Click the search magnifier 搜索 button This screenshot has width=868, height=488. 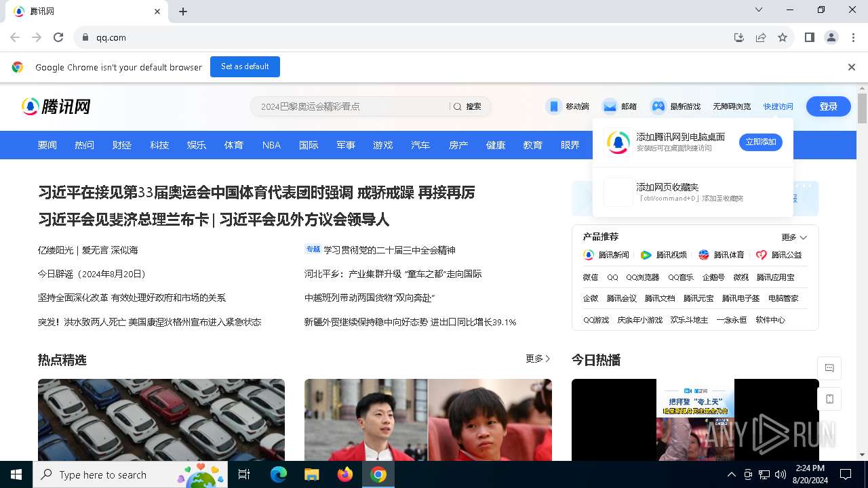[468, 106]
